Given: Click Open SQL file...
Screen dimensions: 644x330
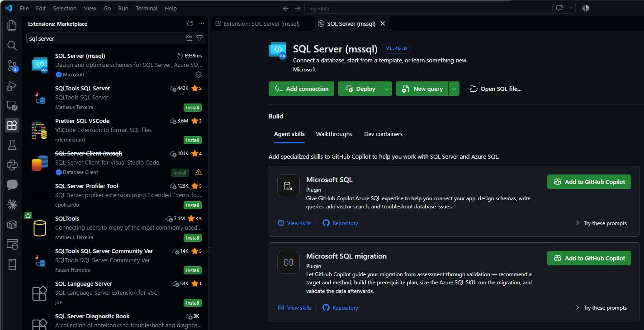Looking at the screenshot, I should tap(496, 89).
